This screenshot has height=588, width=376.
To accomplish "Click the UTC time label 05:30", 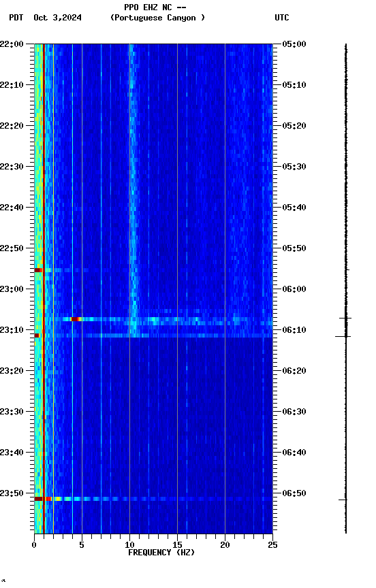I will [x=294, y=167].
